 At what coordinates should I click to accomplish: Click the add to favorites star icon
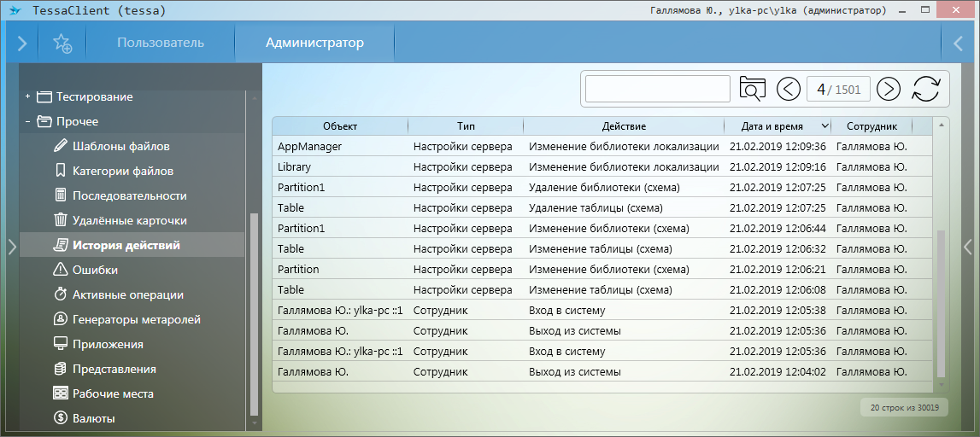[62, 43]
